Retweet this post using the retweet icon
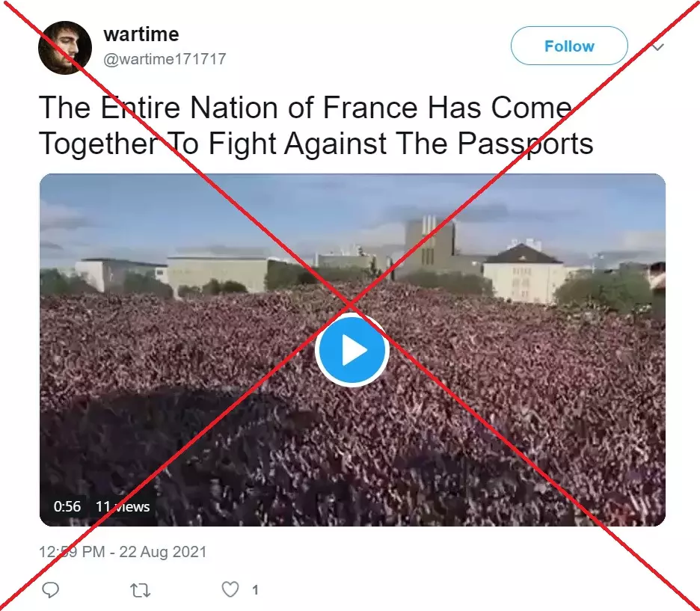This screenshot has width=700, height=611. (x=140, y=590)
